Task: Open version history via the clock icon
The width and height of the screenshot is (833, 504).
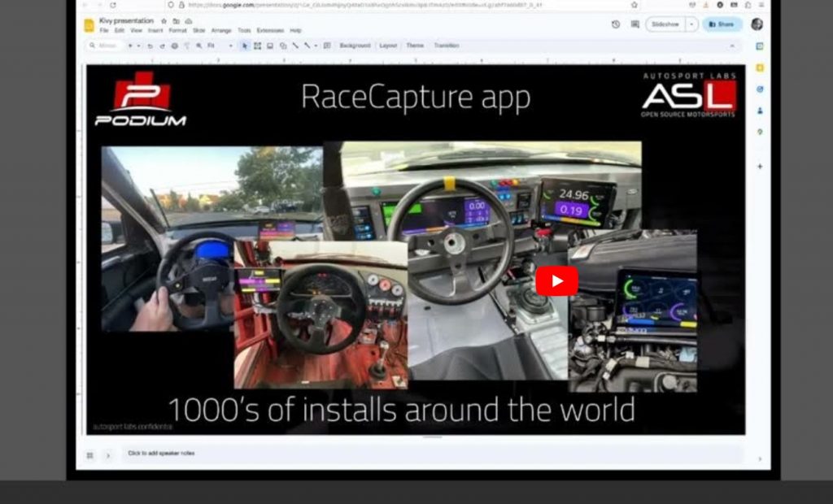Action: pos(616,24)
